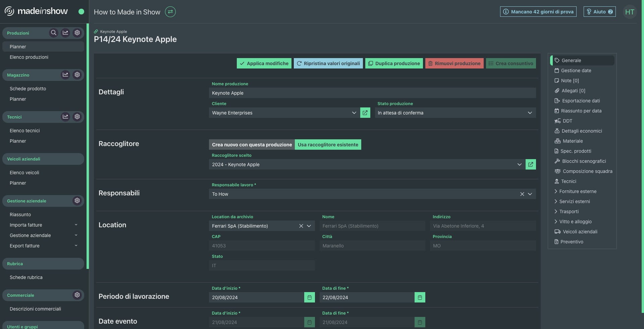Viewport: 644px width, 329px height.
Task: Open the Aiuto help button
Action: coord(600,12)
